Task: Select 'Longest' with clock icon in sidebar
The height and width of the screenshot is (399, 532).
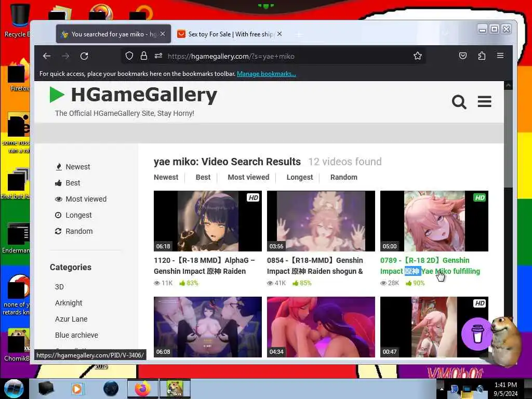Action: click(x=74, y=215)
